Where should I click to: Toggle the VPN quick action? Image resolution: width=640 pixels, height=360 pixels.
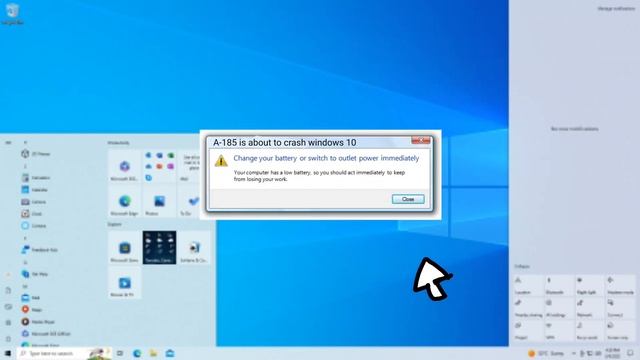(559, 331)
